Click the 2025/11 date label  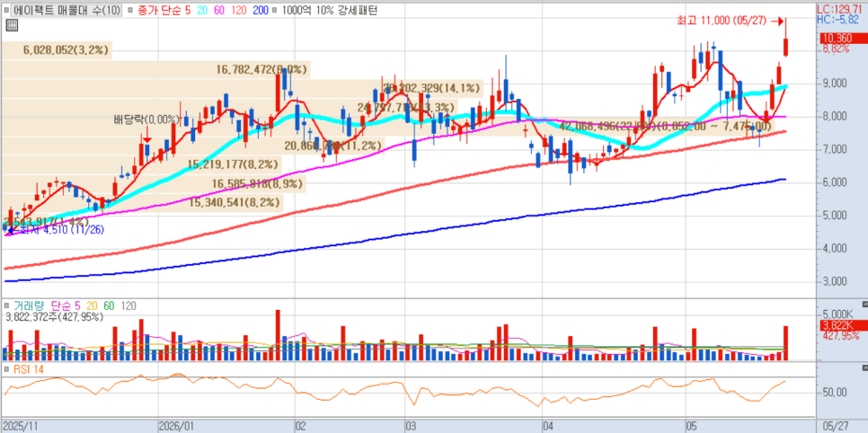pos(19,427)
